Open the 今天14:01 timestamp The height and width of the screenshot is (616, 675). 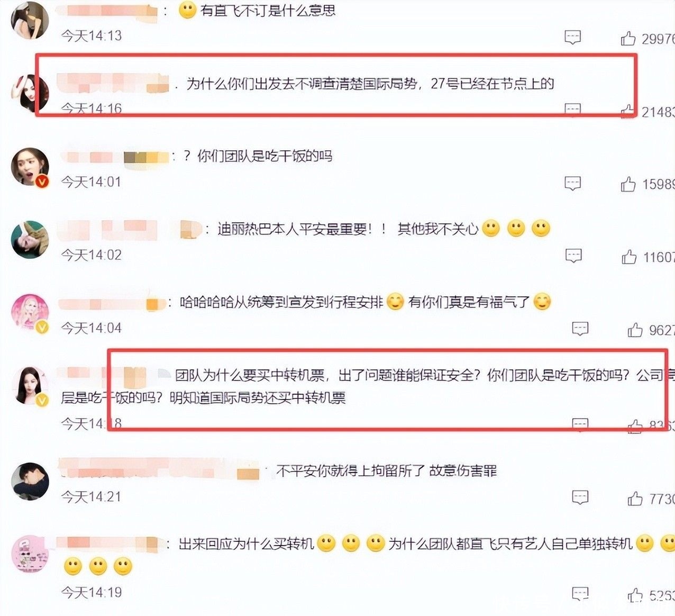click(91, 182)
